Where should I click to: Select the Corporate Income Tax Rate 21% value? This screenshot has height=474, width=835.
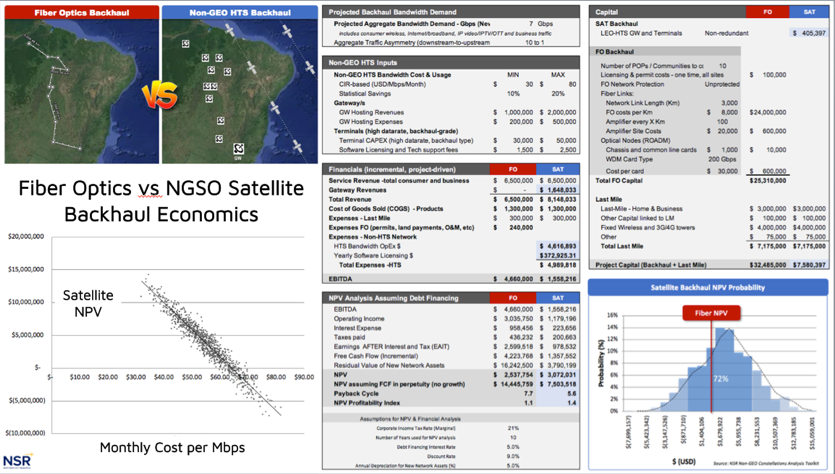(513, 428)
